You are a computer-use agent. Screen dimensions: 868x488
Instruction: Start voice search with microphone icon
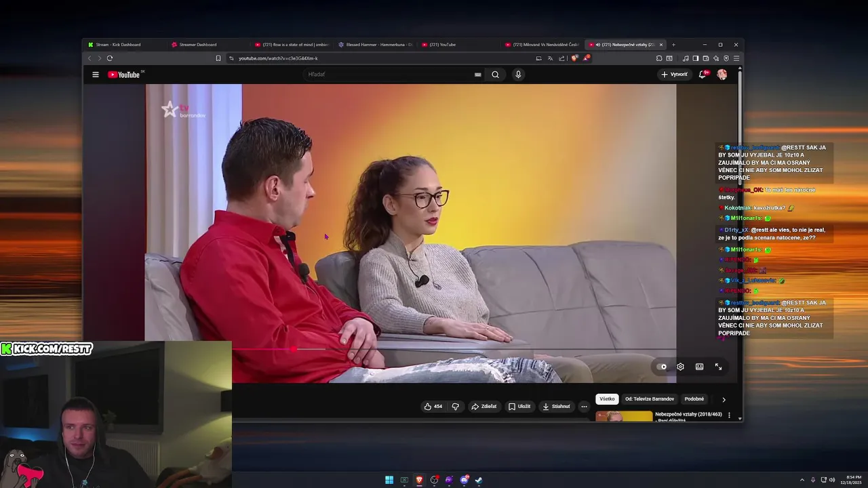pos(518,75)
